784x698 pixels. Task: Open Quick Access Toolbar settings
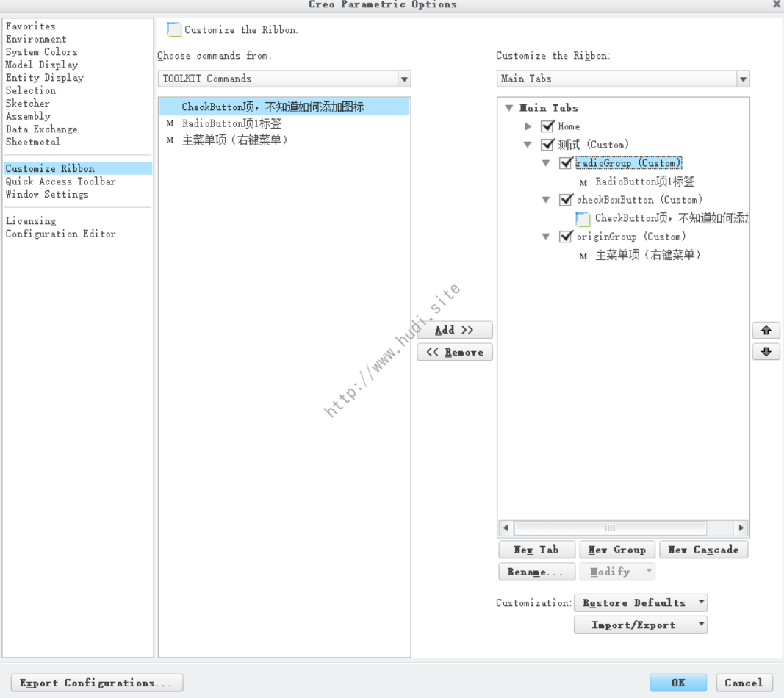[60, 181]
